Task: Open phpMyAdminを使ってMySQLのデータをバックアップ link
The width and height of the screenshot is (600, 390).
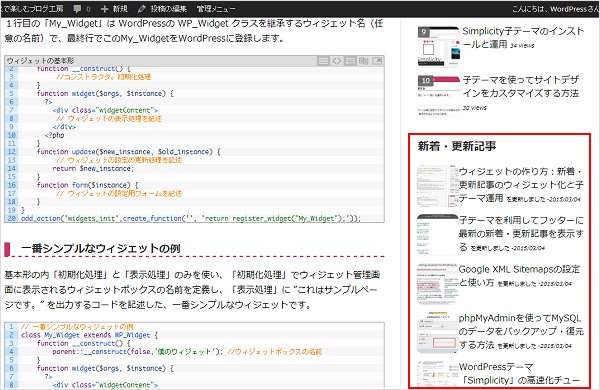Action: [x=521, y=331]
